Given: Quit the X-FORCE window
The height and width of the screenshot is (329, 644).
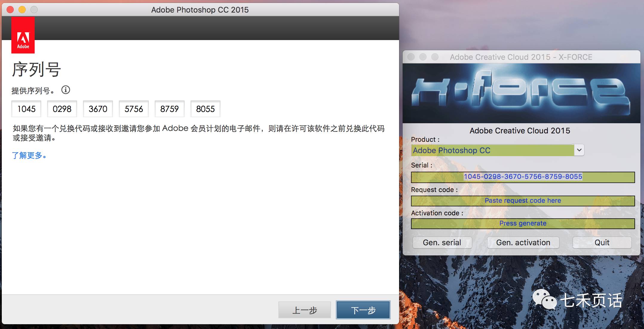Looking at the screenshot, I should coord(602,243).
